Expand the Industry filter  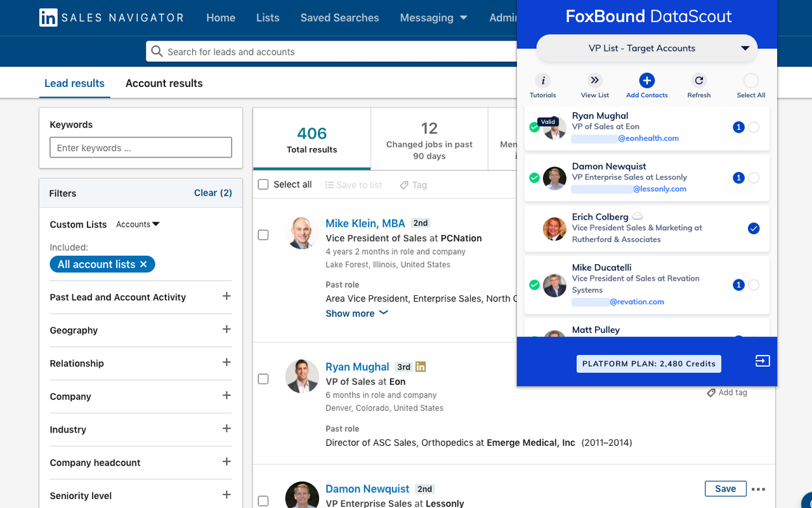tap(226, 428)
